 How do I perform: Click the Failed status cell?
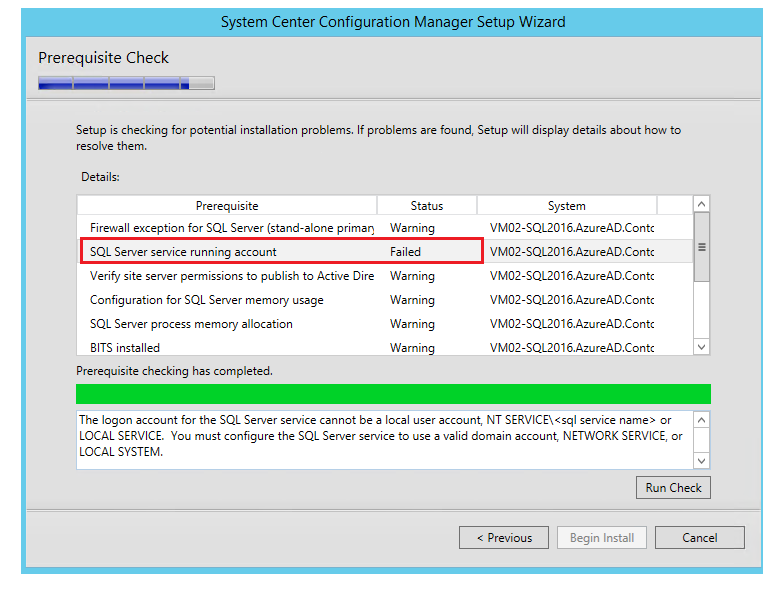pos(405,252)
